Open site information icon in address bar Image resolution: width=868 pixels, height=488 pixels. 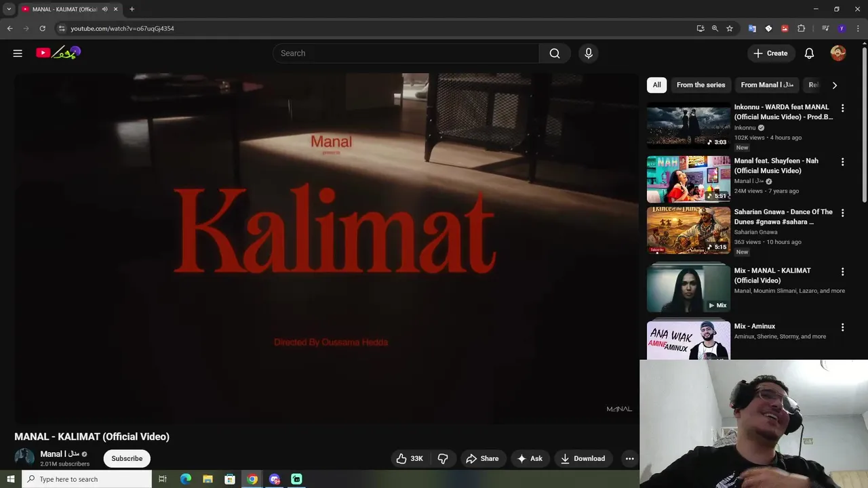[x=61, y=28]
